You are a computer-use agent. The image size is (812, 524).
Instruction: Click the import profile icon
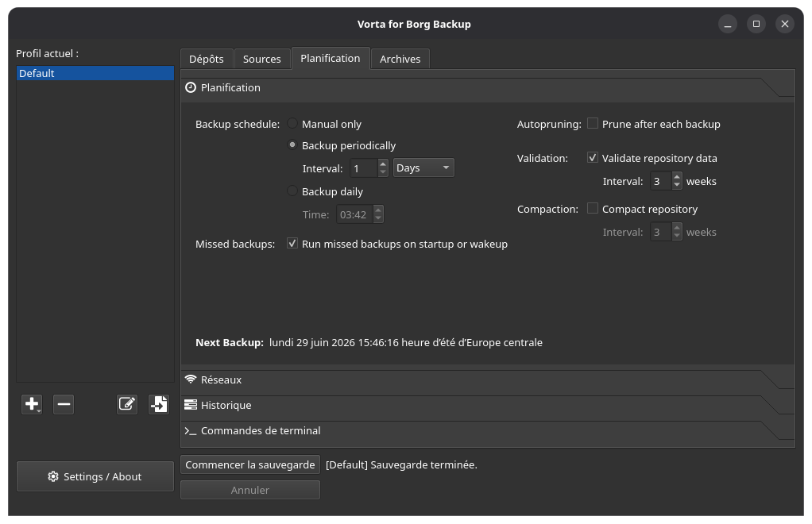159,404
